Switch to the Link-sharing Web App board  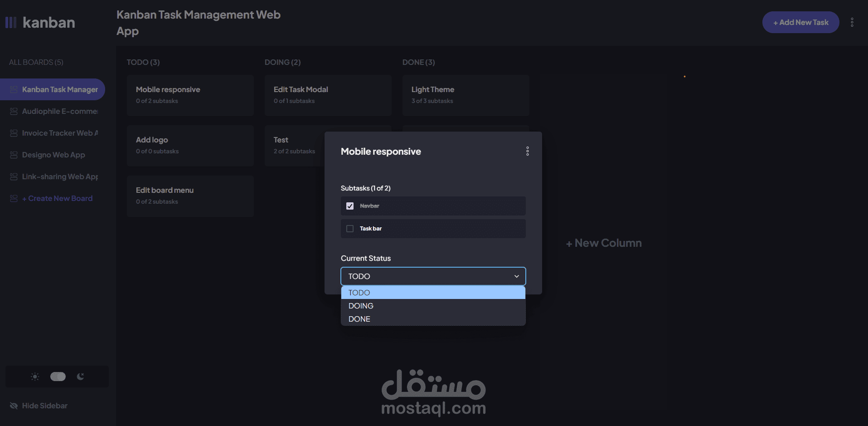(60, 176)
